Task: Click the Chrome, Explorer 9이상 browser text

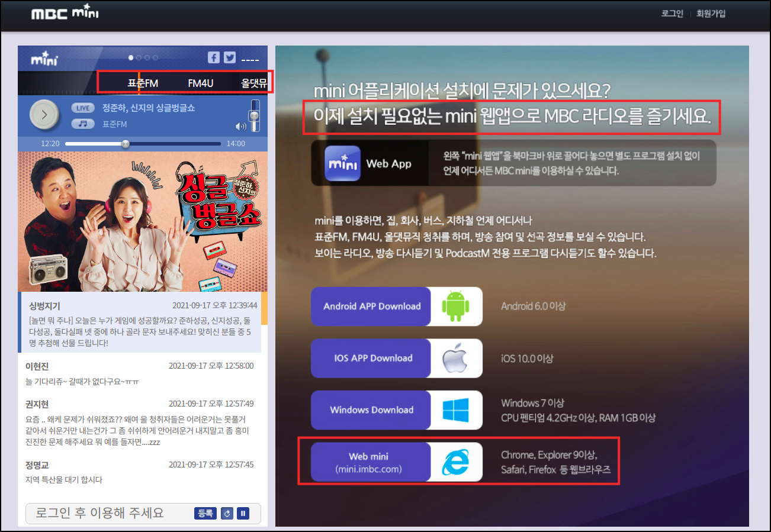Action: click(550, 455)
